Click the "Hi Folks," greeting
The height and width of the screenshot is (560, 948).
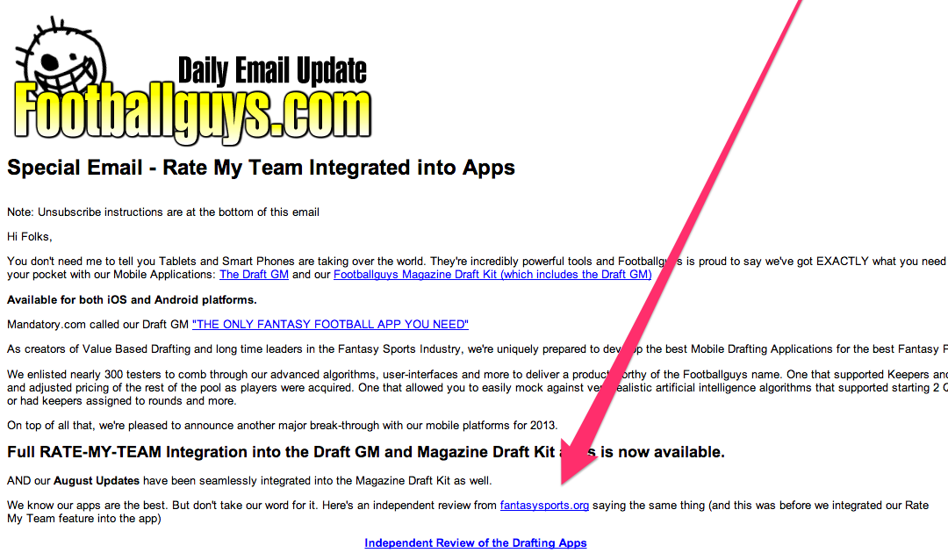(30, 237)
